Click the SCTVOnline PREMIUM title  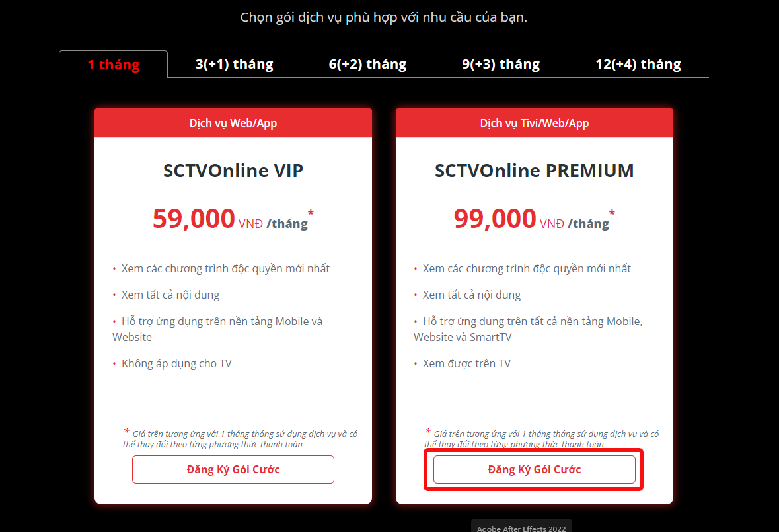tap(535, 171)
